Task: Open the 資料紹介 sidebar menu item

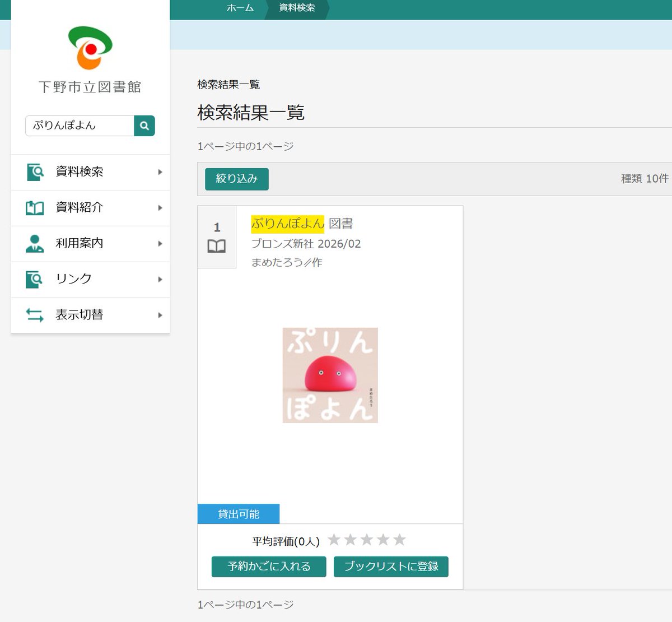Action: (x=90, y=208)
